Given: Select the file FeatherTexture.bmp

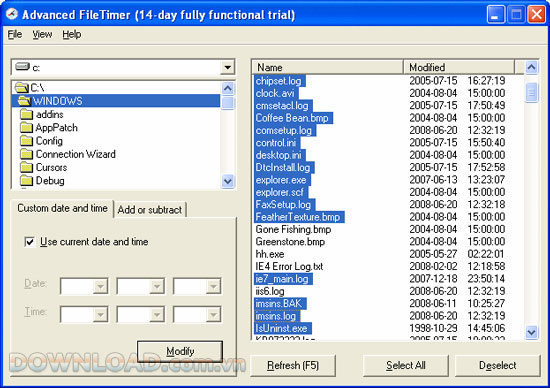Looking at the screenshot, I should coord(298,217).
